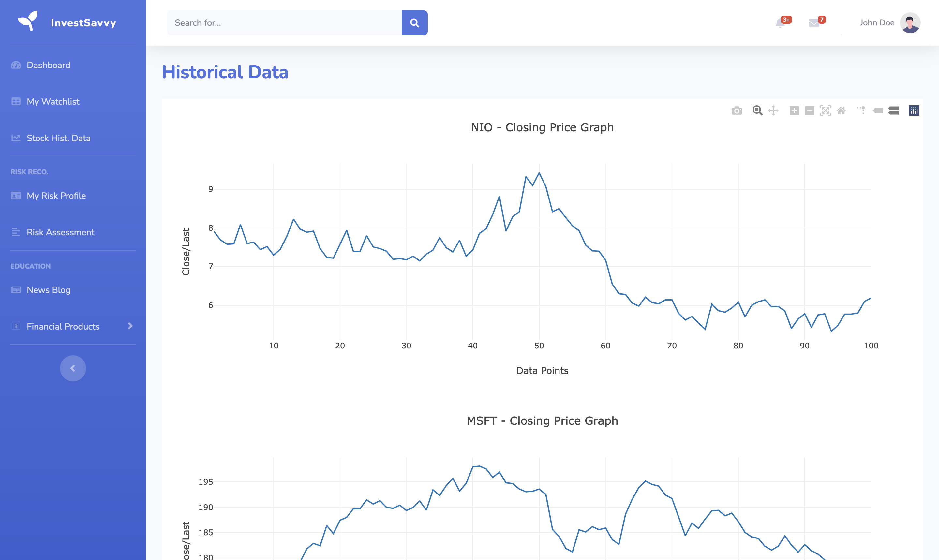The width and height of the screenshot is (939, 560).
Task: Compare data on hover icon
Action: click(x=893, y=111)
